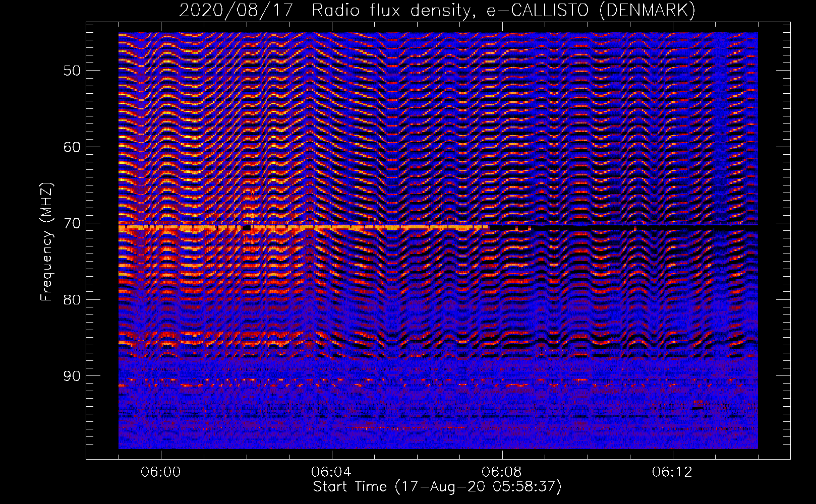Image resolution: width=816 pixels, height=504 pixels.
Task: Click the 06:04 time tick label
Action: tap(331, 472)
